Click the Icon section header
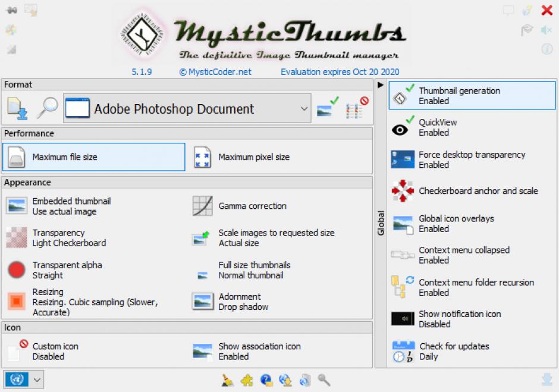Image resolution: width=559 pixels, height=392 pixels. [x=187, y=327]
